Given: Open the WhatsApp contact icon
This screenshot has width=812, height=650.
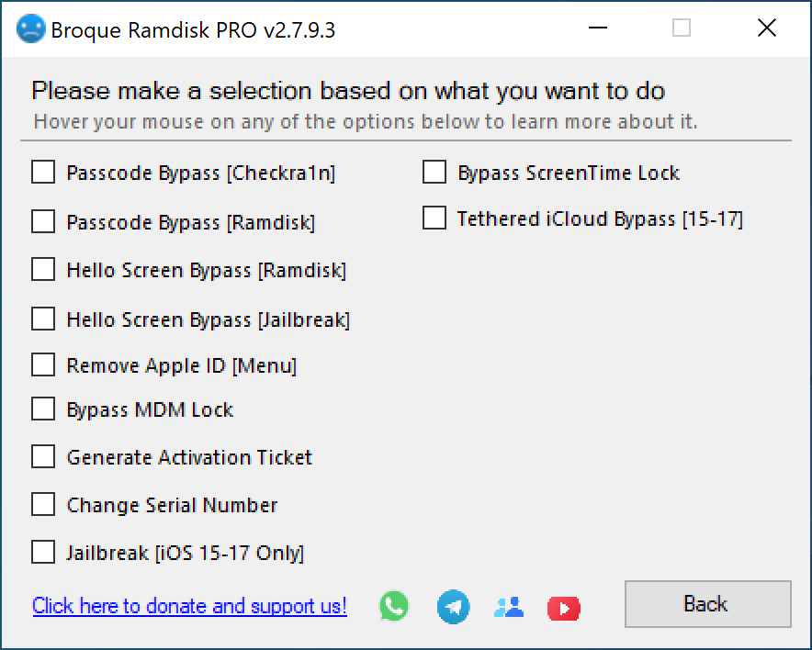Looking at the screenshot, I should 394,606.
